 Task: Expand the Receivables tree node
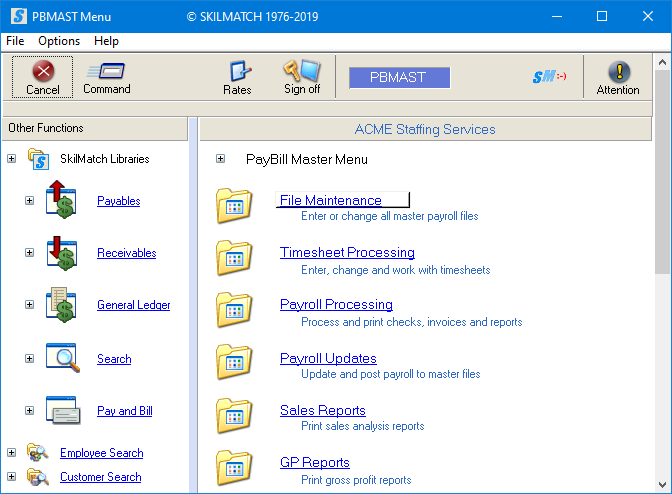pos(29,253)
